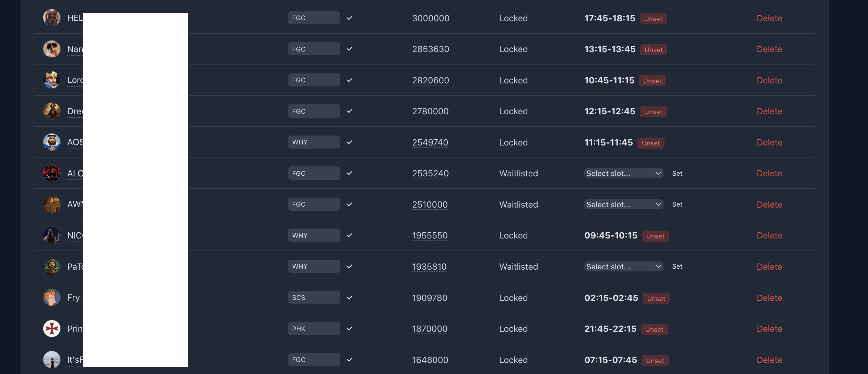Click Set in the 2535240 waitlisted row
Image resolution: width=868 pixels, height=374 pixels.
click(x=677, y=173)
